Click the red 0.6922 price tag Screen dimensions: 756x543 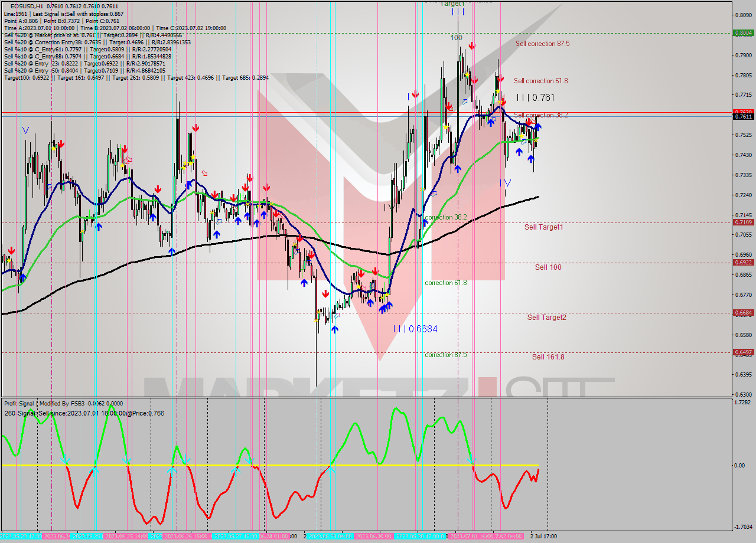(x=743, y=263)
